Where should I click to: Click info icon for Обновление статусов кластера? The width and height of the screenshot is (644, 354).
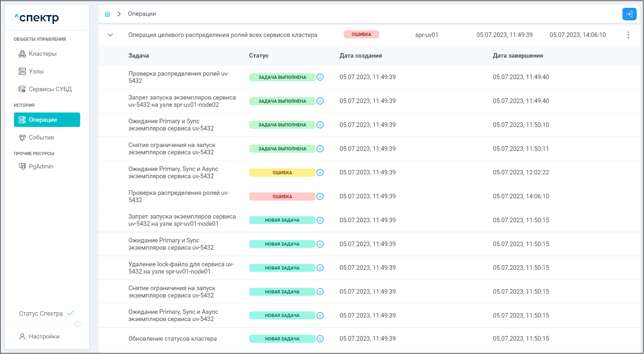pyautogui.click(x=320, y=339)
